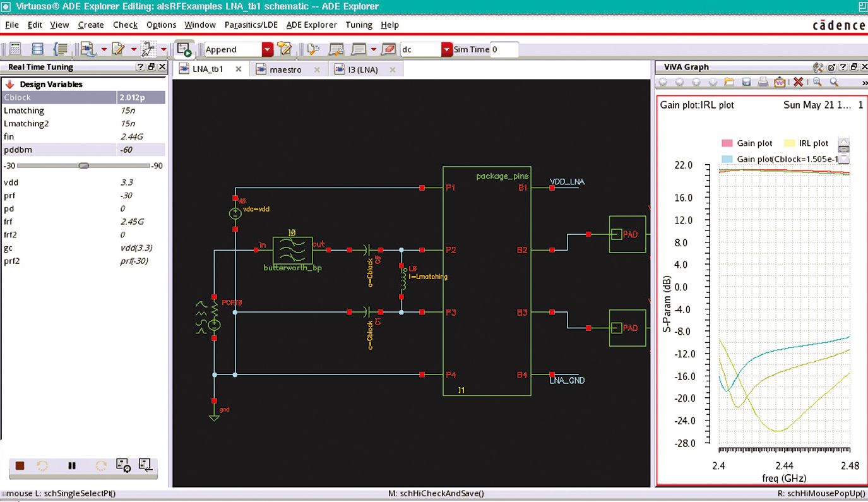
Task: Select the Cblock design variable row
Action: 59,97
